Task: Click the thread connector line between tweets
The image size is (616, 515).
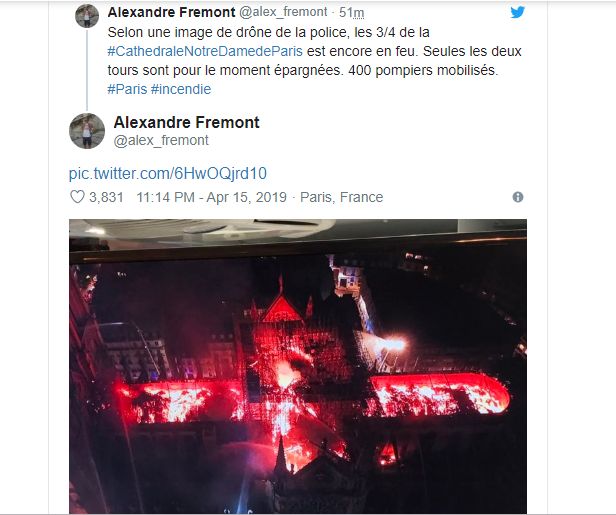Action: [87, 70]
